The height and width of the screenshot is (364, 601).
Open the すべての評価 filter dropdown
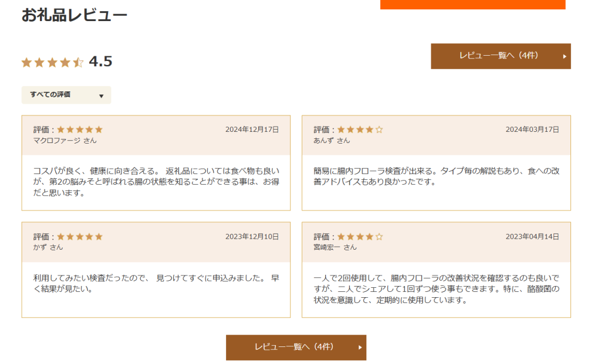tap(66, 95)
